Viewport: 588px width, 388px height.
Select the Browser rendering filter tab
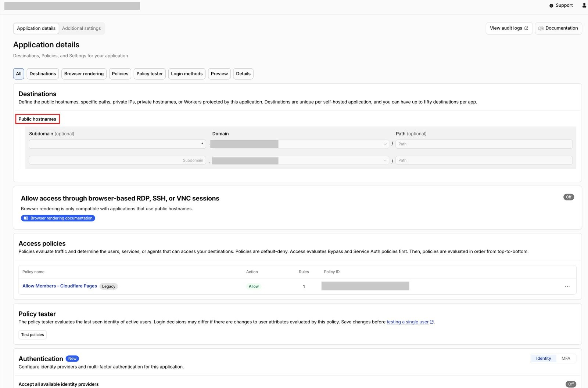(84, 74)
